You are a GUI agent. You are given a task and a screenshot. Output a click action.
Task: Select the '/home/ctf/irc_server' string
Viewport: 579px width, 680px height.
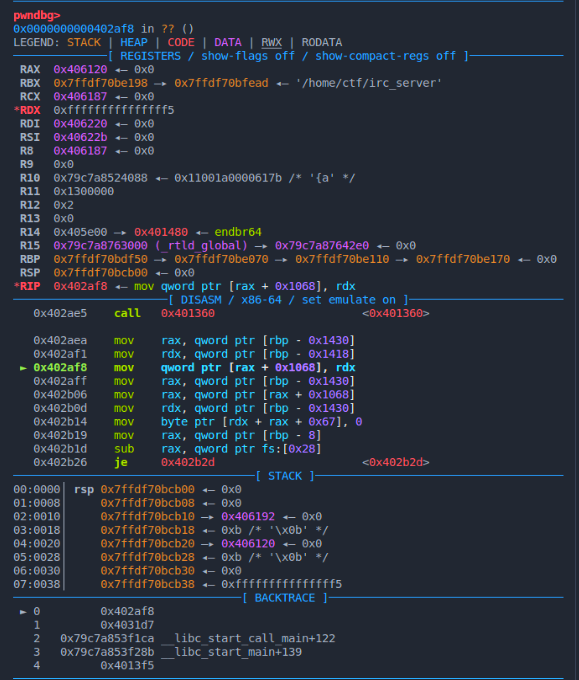click(369, 83)
